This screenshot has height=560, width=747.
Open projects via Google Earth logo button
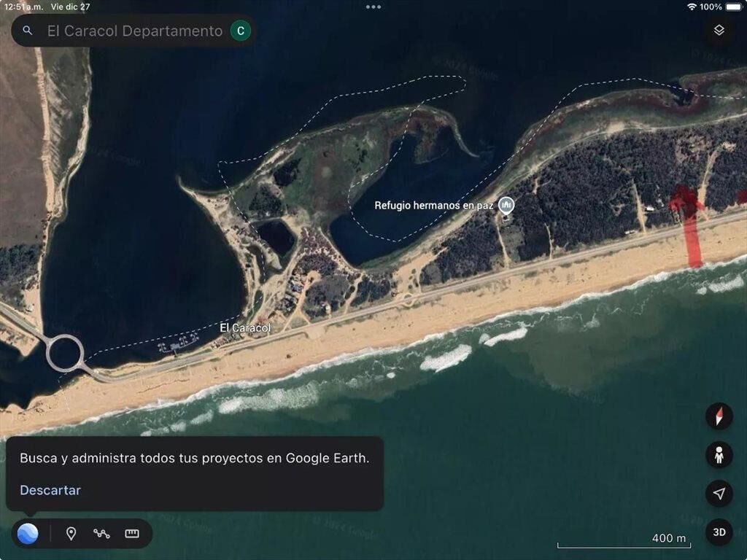28,534
